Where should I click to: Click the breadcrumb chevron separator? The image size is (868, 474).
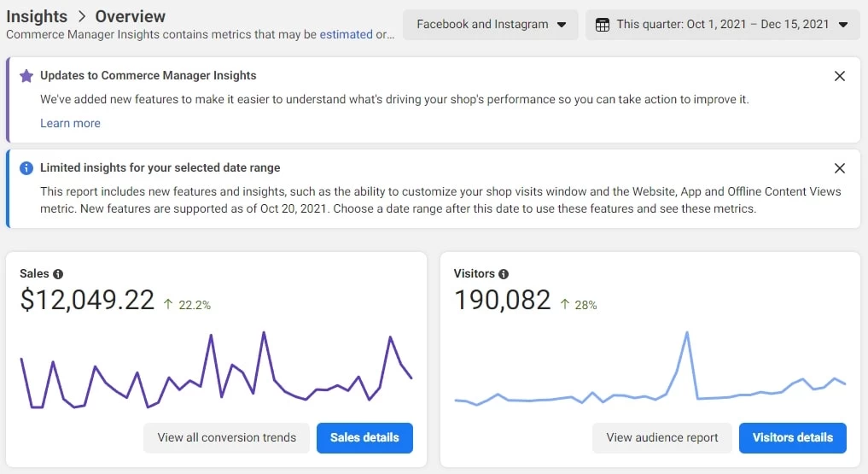(82, 17)
